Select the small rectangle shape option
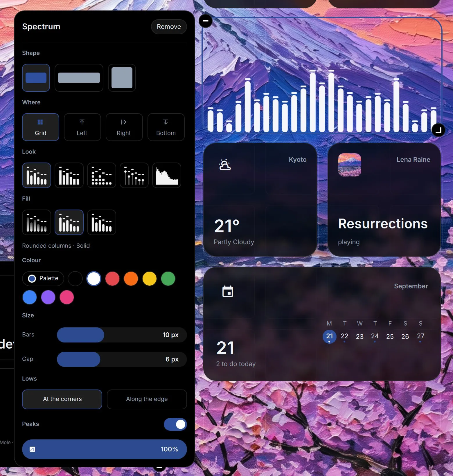 point(36,78)
